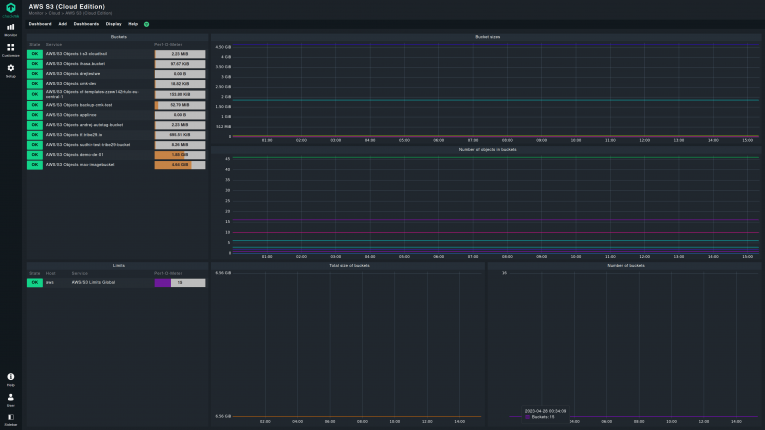Open the Display menu

[x=114, y=24]
